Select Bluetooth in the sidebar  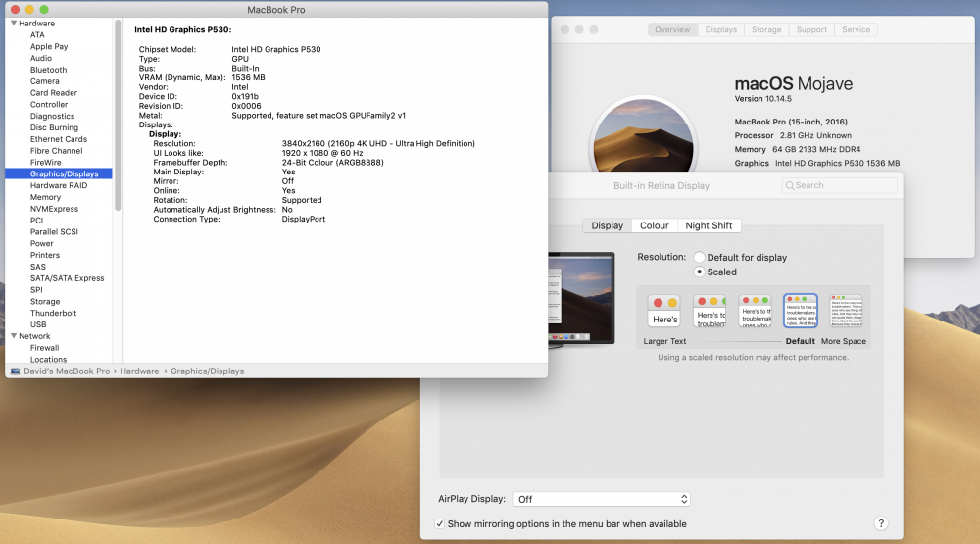point(48,70)
